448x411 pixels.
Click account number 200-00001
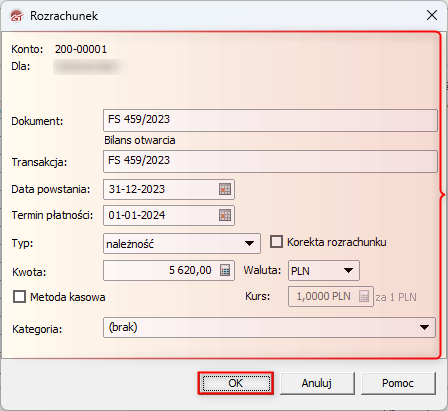click(81, 49)
